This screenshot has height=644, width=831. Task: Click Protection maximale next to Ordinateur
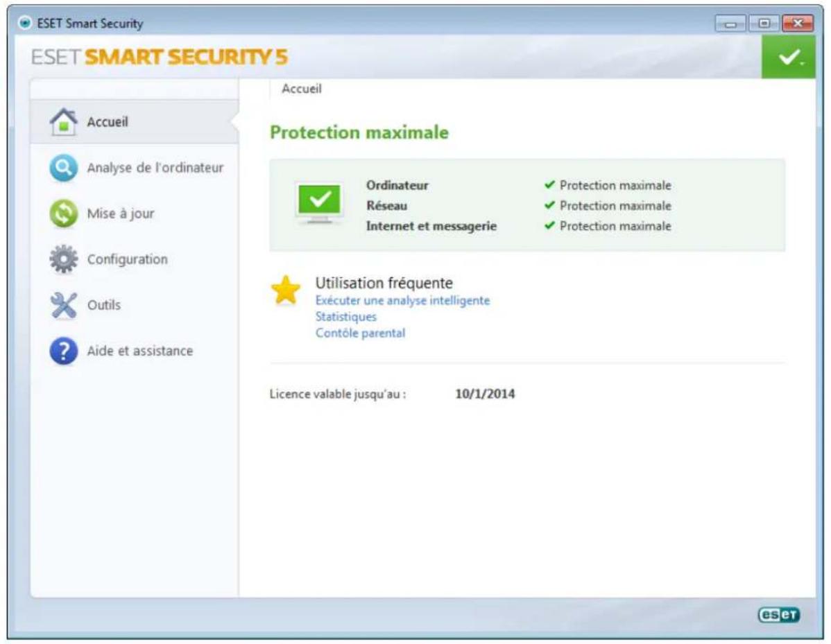pos(615,185)
